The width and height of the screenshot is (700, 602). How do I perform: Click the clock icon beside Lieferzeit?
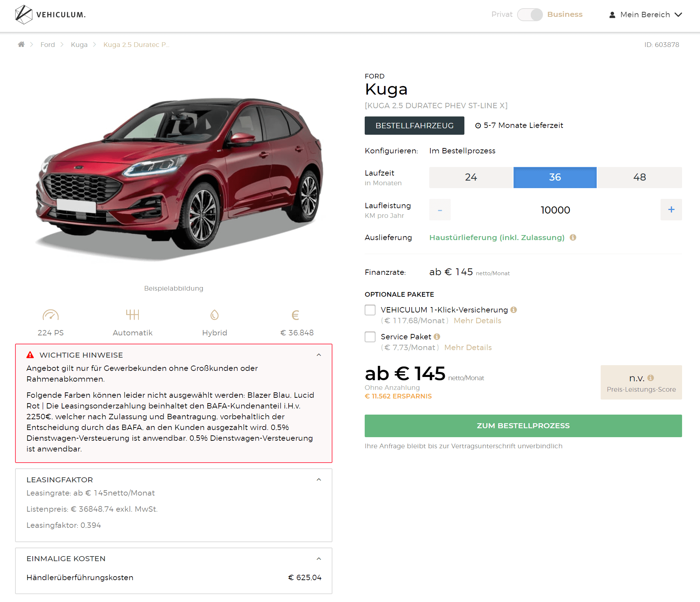coord(478,125)
